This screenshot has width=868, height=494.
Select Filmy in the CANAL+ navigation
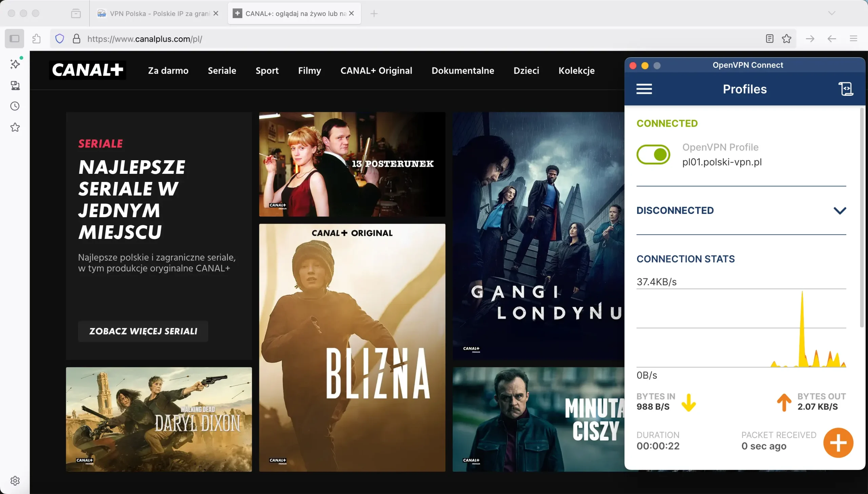tap(309, 70)
